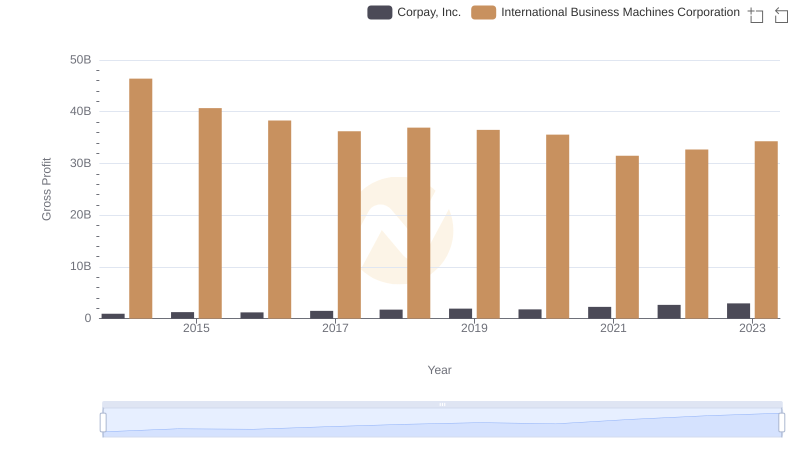Select the Corpay bar for 2023
The width and height of the screenshot is (800, 461).
coord(738,311)
